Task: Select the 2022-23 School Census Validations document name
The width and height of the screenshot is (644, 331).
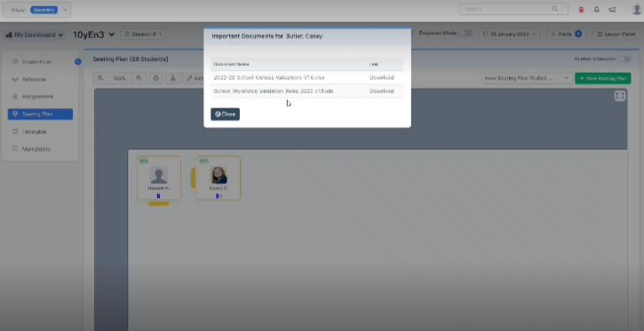Action: [269, 78]
